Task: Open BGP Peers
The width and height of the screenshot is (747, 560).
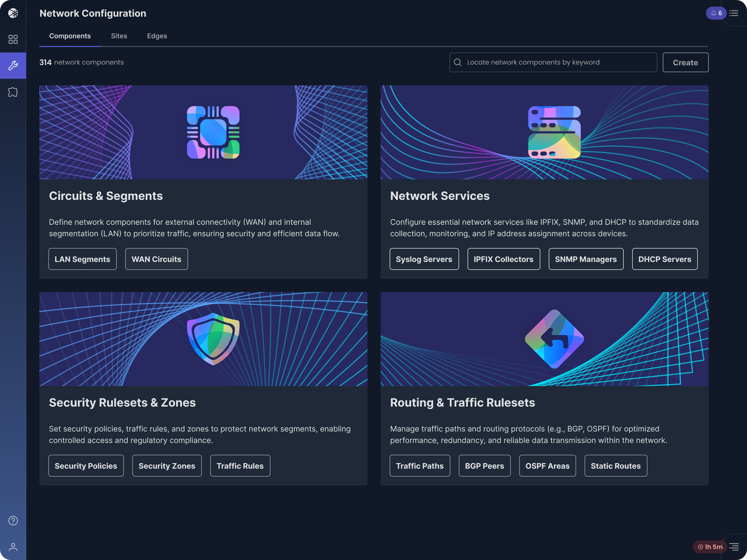Action: point(484,466)
